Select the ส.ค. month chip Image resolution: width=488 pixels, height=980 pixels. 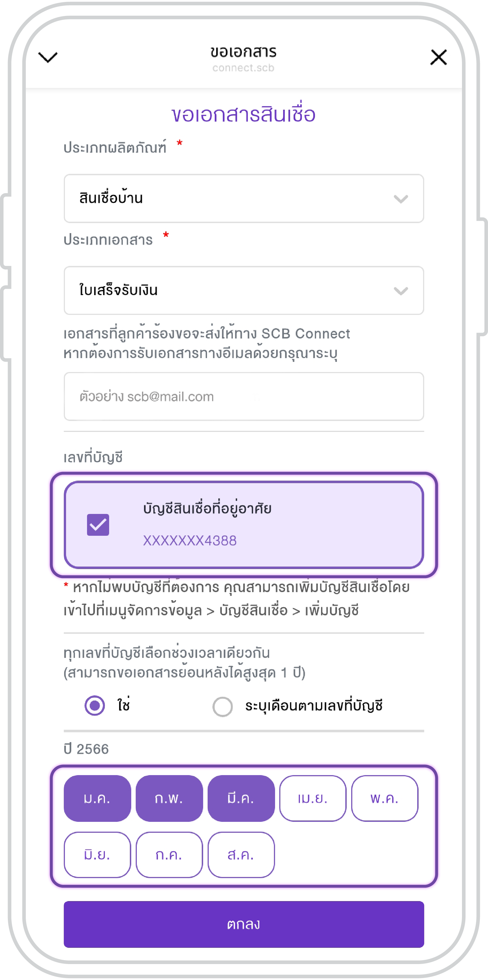pos(241,855)
